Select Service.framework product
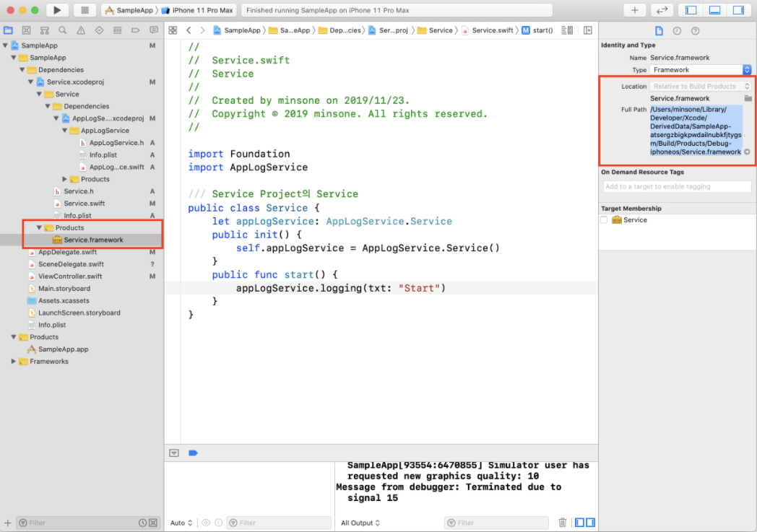The height and width of the screenshot is (532, 757). click(x=93, y=240)
